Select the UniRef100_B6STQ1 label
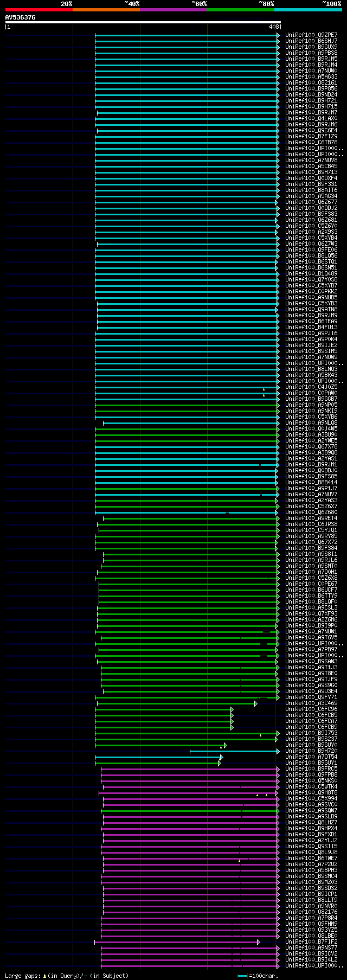The width and height of the screenshot is (347, 980). pyautogui.click(x=311, y=261)
